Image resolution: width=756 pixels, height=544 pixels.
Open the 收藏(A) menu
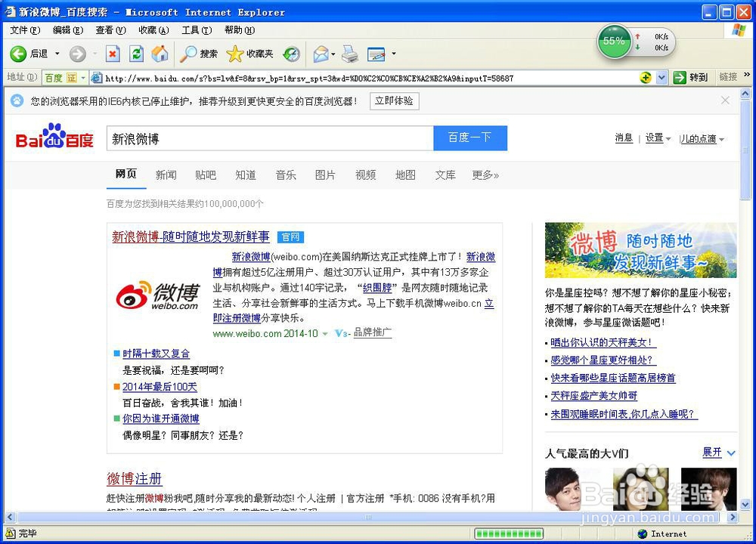(x=153, y=30)
